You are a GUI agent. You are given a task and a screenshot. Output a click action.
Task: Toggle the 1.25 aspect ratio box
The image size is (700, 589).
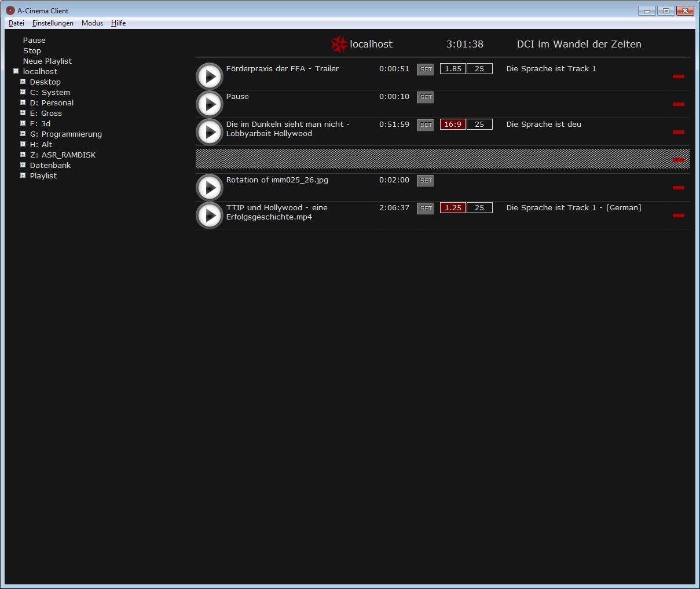pyautogui.click(x=453, y=208)
